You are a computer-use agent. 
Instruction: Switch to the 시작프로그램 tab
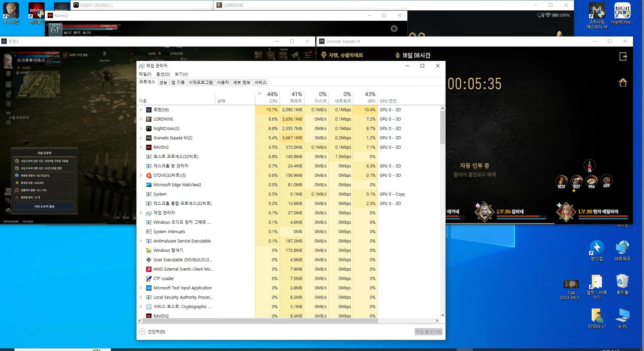click(x=201, y=82)
